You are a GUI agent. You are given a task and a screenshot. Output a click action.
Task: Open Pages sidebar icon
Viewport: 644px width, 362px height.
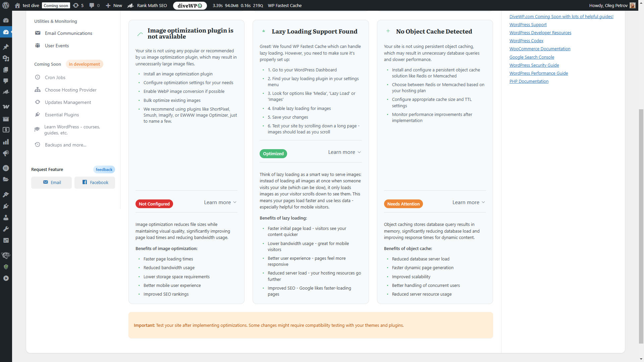click(6, 69)
